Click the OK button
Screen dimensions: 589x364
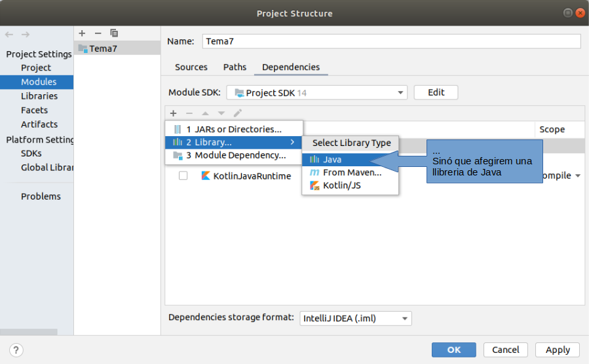[x=454, y=350]
